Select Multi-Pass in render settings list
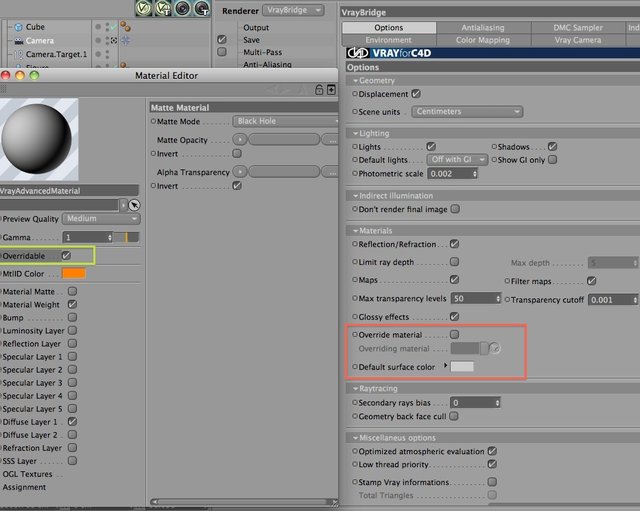The image size is (640, 511). click(x=262, y=52)
